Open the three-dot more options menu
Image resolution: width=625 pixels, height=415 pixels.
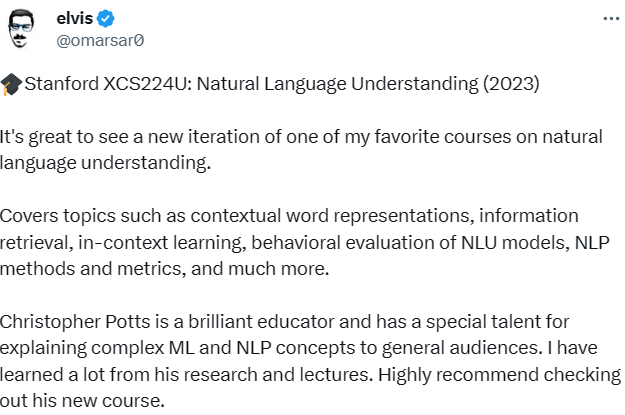point(611,19)
